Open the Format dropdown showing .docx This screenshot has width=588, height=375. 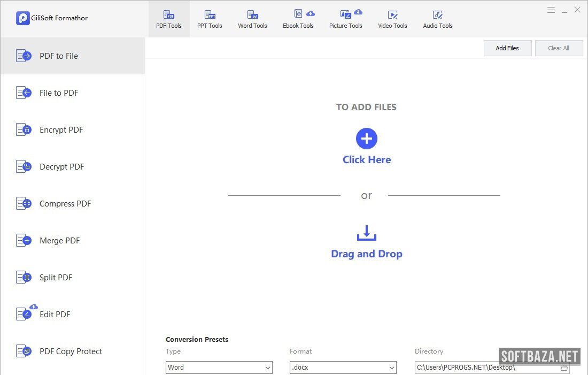[x=343, y=368]
